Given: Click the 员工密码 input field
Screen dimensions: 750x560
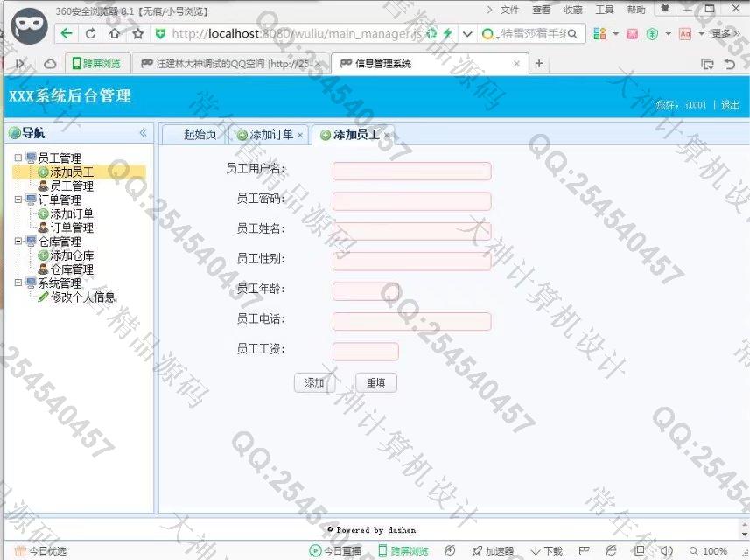Looking at the screenshot, I should (x=412, y=201).
